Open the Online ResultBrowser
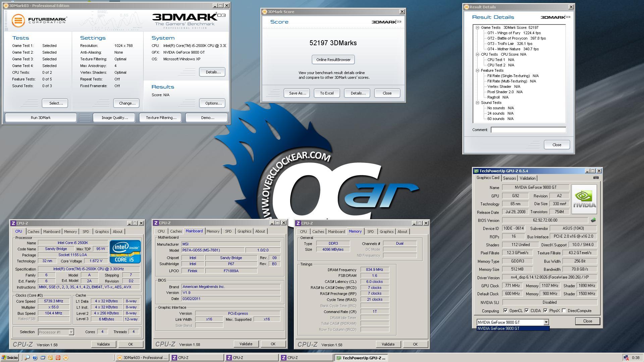This screenshot has width=644, height=362. pos(333,60)
